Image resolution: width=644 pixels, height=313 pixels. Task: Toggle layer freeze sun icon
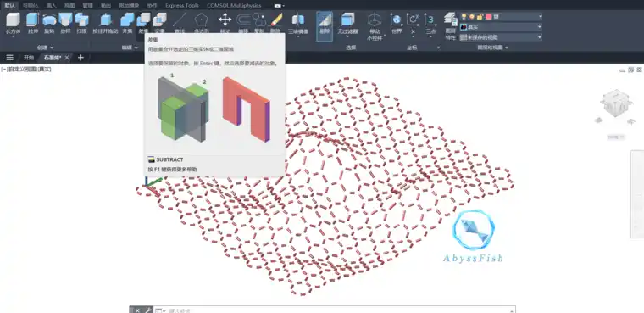pyautogui.click(x=472, y=16)
